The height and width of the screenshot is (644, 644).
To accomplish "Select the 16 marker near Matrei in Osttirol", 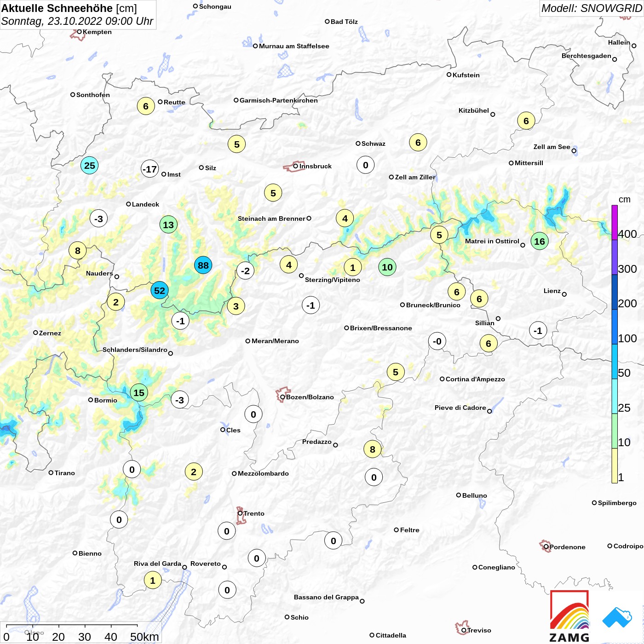I will (x=540, y=241).
